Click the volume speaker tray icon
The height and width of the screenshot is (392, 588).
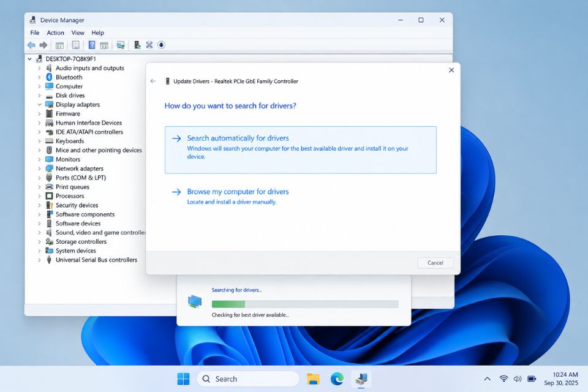pyautogui.click(x=518, y=379)
